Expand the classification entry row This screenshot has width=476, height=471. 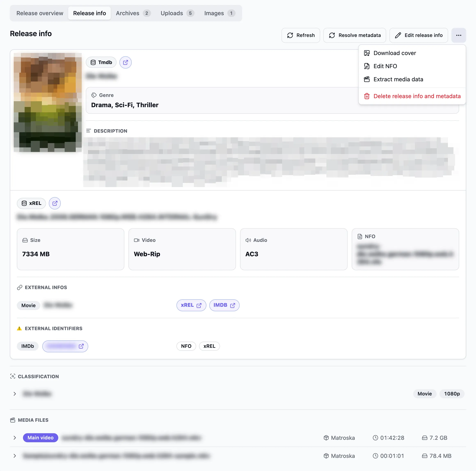15,394
